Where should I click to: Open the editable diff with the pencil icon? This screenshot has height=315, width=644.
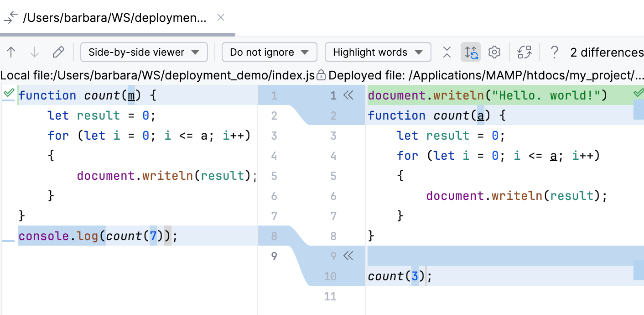[58, 52]
